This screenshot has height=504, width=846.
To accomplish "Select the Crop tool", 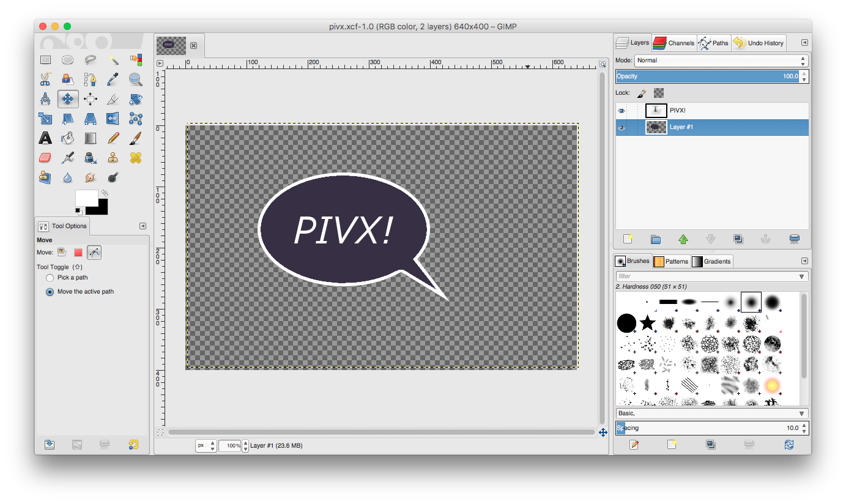I will pos(113,99).
